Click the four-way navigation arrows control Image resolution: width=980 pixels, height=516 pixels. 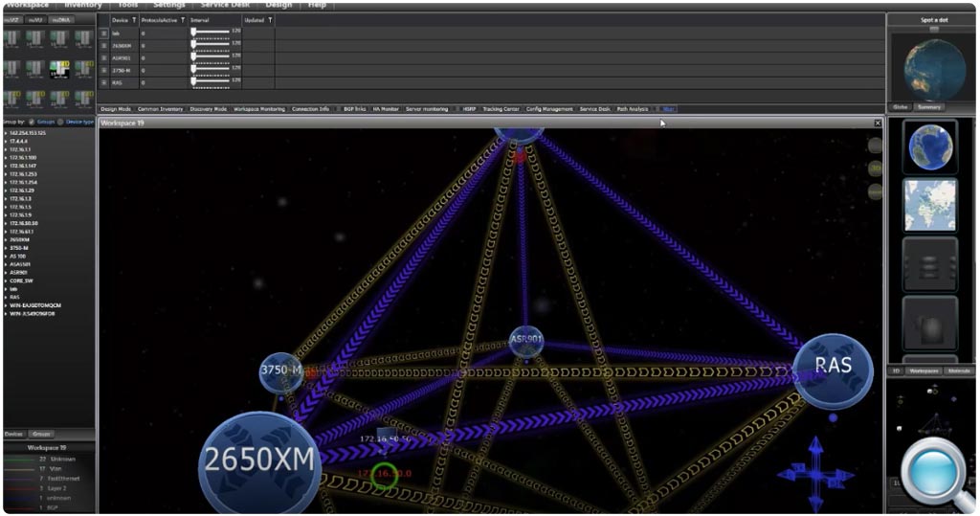816,474
